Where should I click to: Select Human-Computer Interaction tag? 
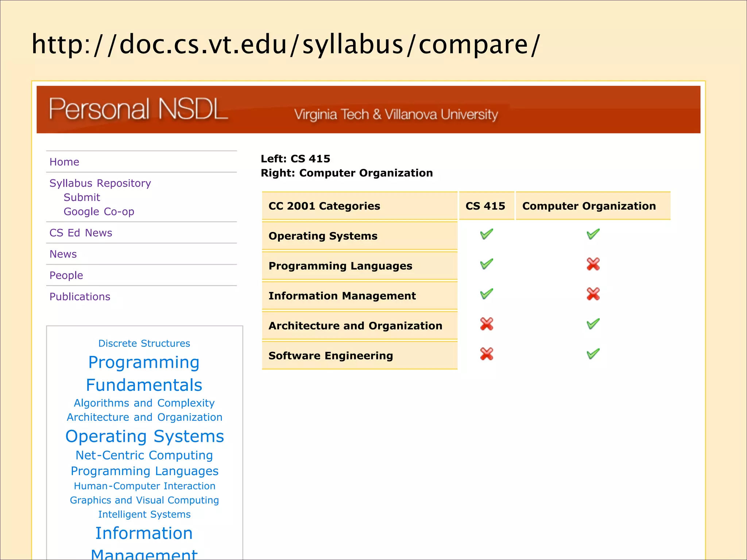coord(144,486)
